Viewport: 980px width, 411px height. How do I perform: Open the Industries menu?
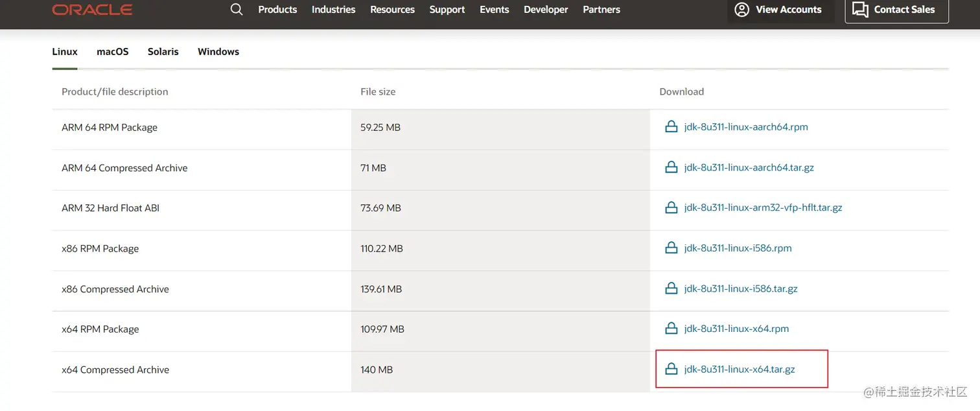333,10
